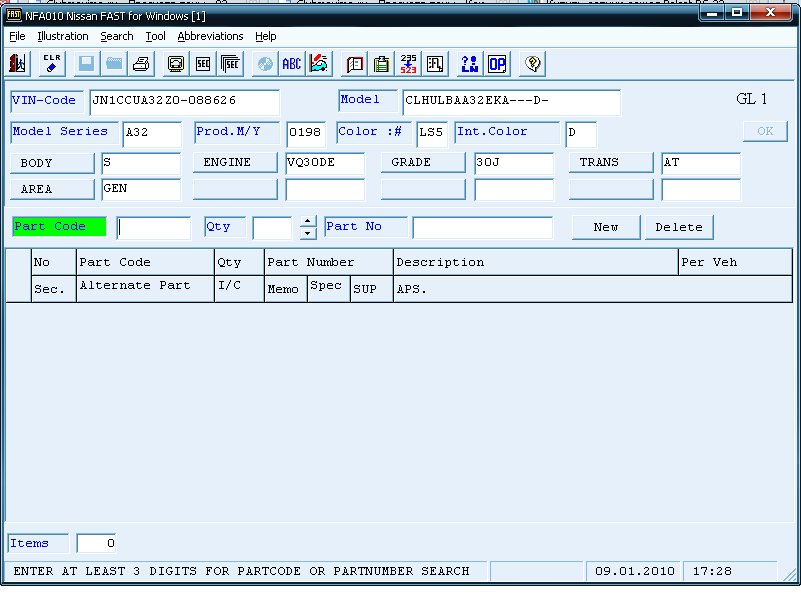
Task: Decrease Qty with the down arrow
Action: click(x=308, y=233)
